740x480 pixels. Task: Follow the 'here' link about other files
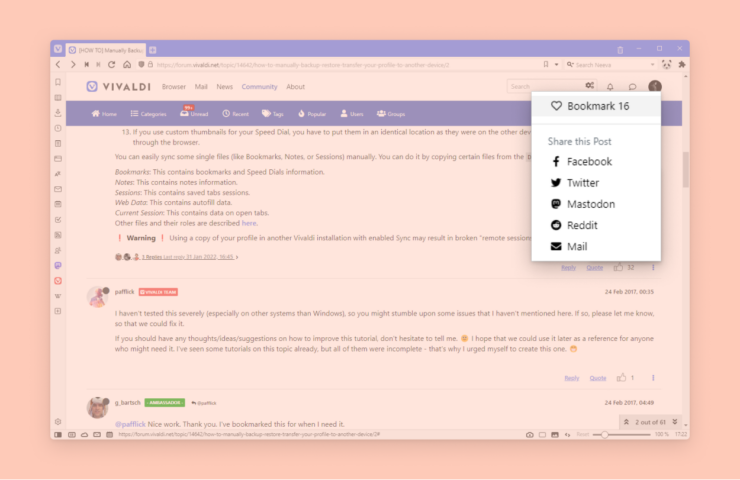pos(249,223)
